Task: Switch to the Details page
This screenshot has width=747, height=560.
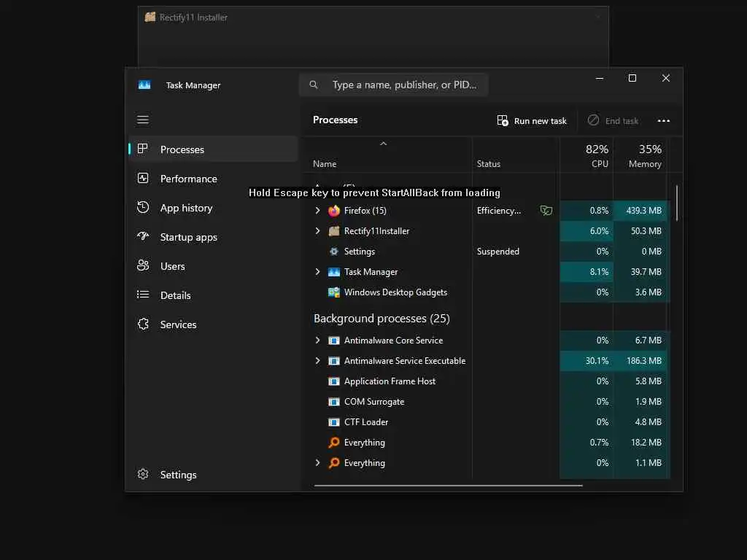Action: [214, 295]
